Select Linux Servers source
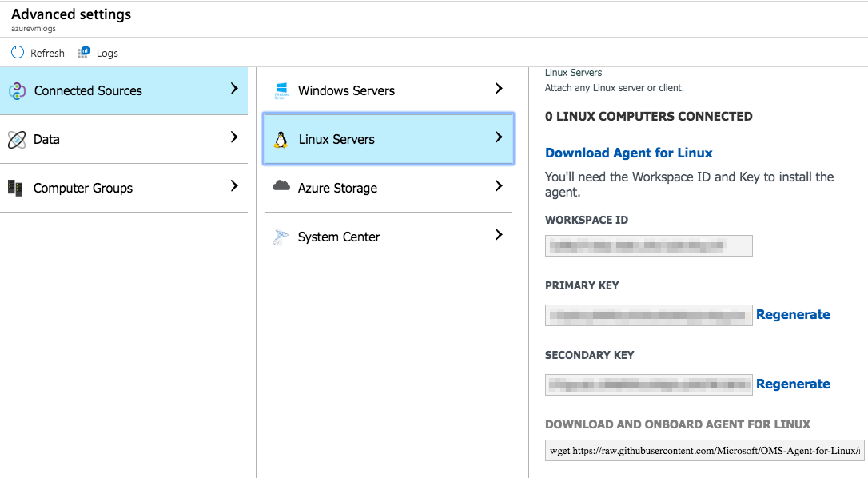The width and height of the screenshot is (868, 478). (388, 139)
